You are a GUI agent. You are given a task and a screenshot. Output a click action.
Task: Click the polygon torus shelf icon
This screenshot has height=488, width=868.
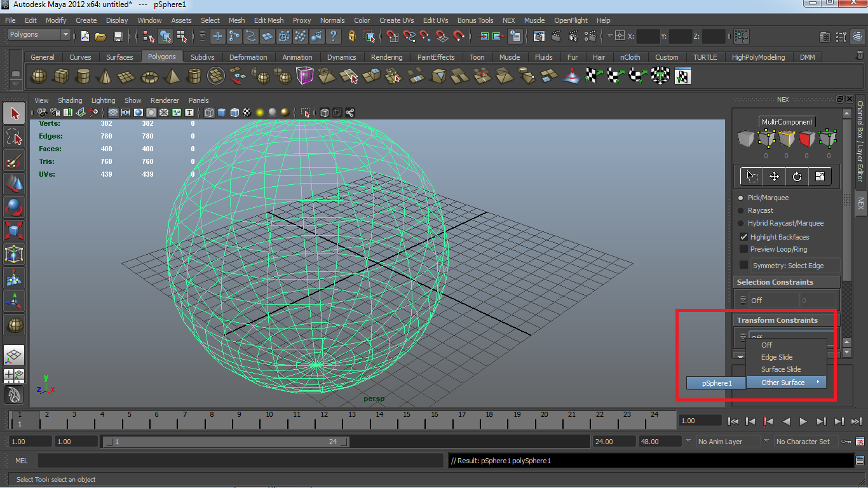pyautogui.click(x=149, y=77)
